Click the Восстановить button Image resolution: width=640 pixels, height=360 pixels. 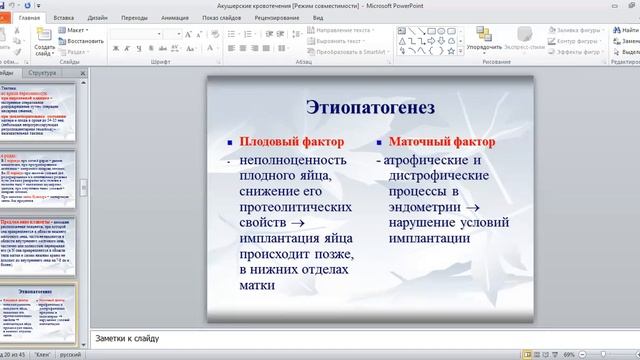tap(81, 41)
